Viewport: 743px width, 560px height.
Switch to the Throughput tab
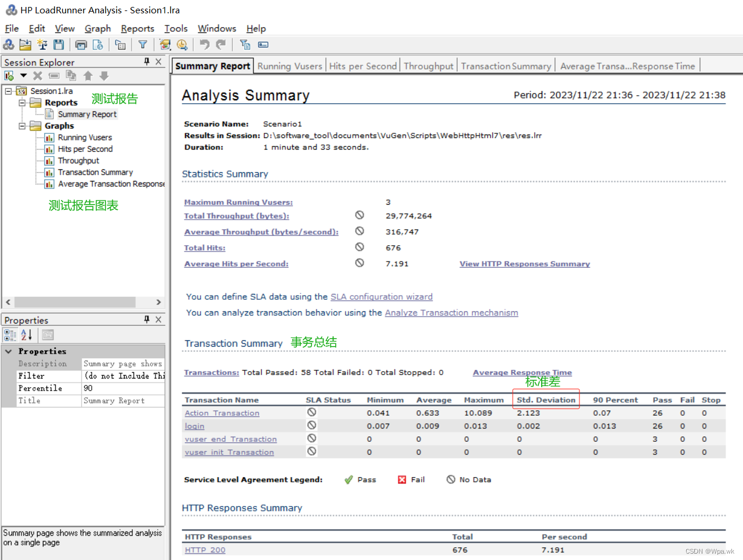[429, 66]
